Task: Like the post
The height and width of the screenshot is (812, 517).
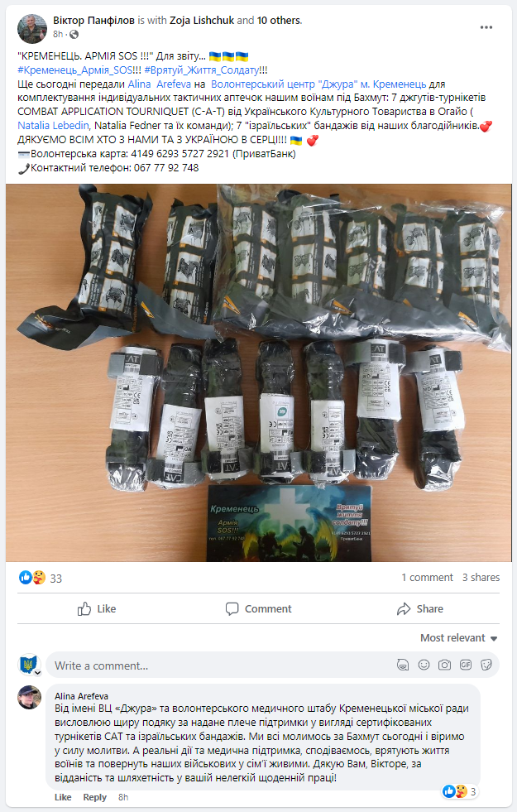Action: [97, 609]
